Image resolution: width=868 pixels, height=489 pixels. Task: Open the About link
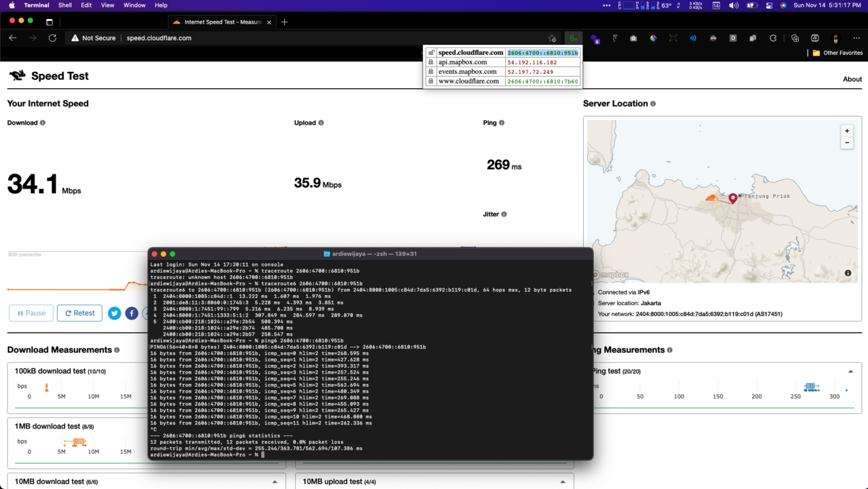[x=852, y=79]
